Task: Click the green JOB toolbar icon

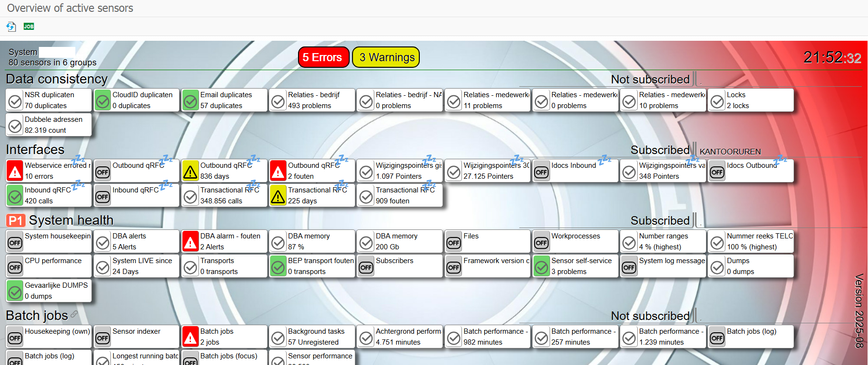Action: (x=29, y=27)
